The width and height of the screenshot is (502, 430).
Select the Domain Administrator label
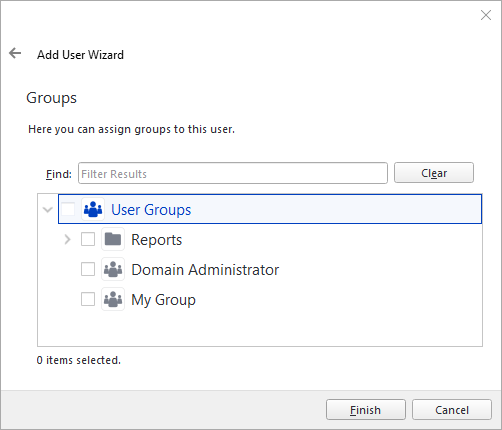[205, 270]
